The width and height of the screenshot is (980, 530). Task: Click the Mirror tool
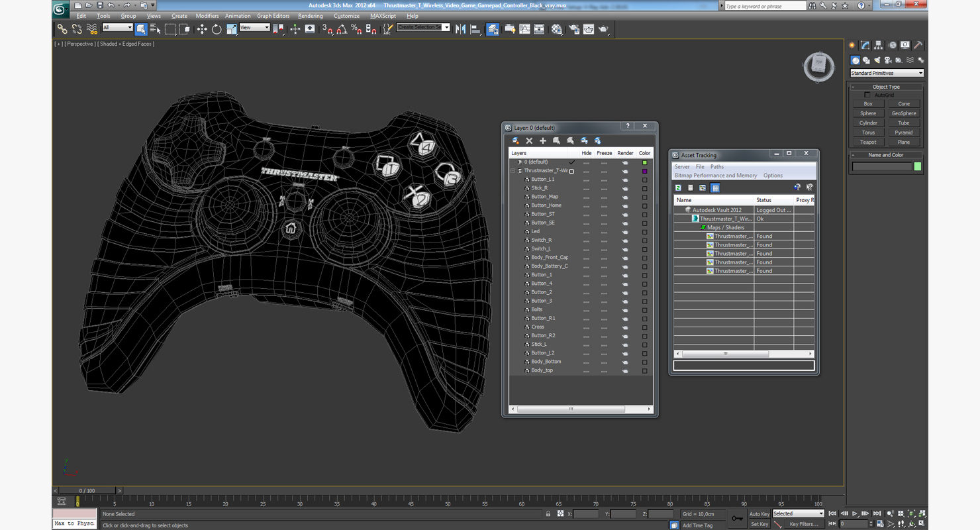pos(461,29)
